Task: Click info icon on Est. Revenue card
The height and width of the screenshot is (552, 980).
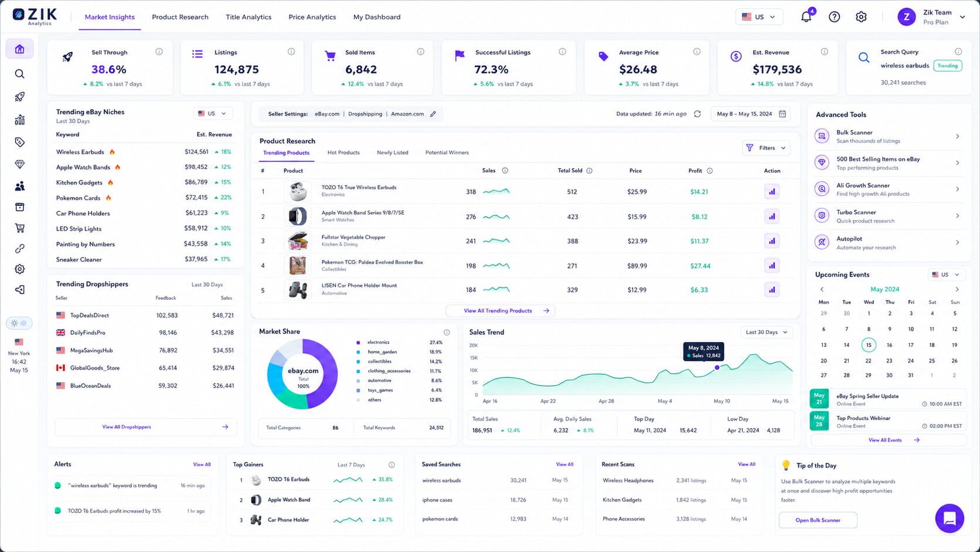Action: pos(825,52)
